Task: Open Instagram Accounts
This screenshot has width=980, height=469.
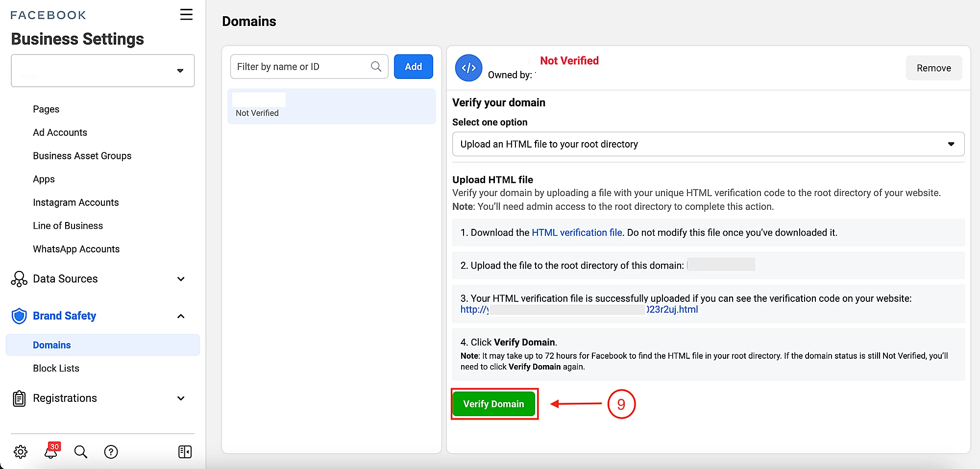Action: pos(76,202)
